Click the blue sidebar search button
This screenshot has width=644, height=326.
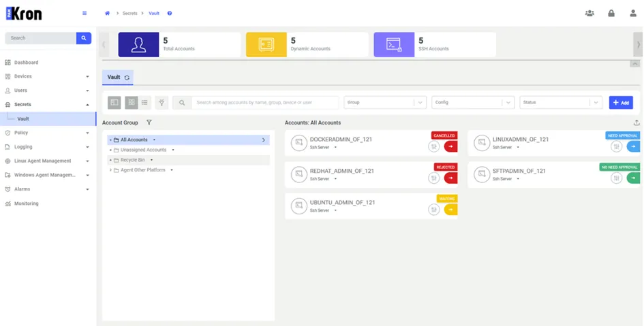[x=84, y=37]
